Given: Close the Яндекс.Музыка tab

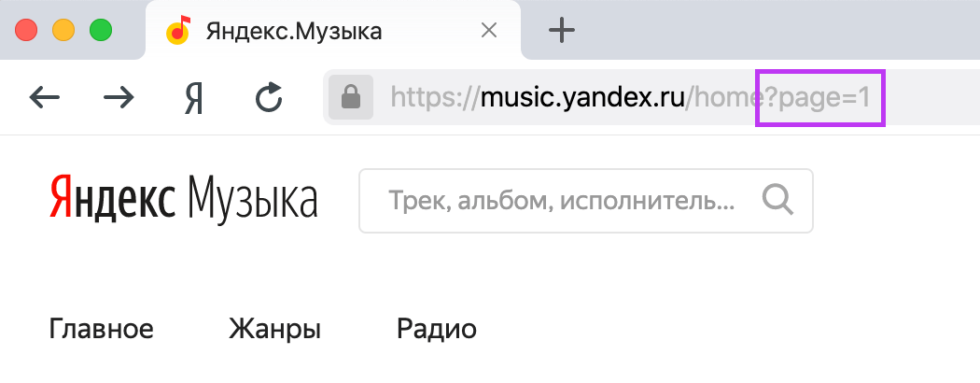Looking at the screenshot, I should [488, 31].
